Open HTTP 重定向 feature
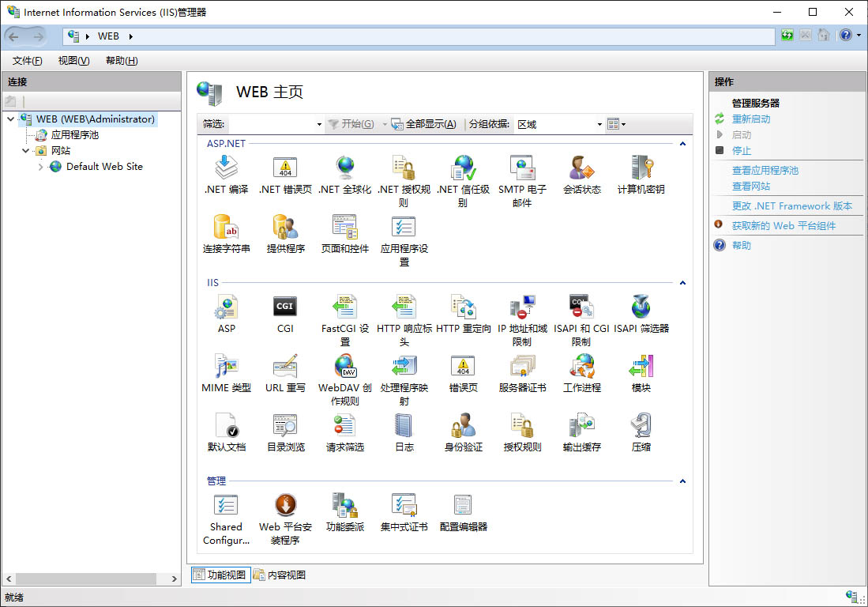The width and height of the screenshot is (868, 607). [x=464, y=314]
